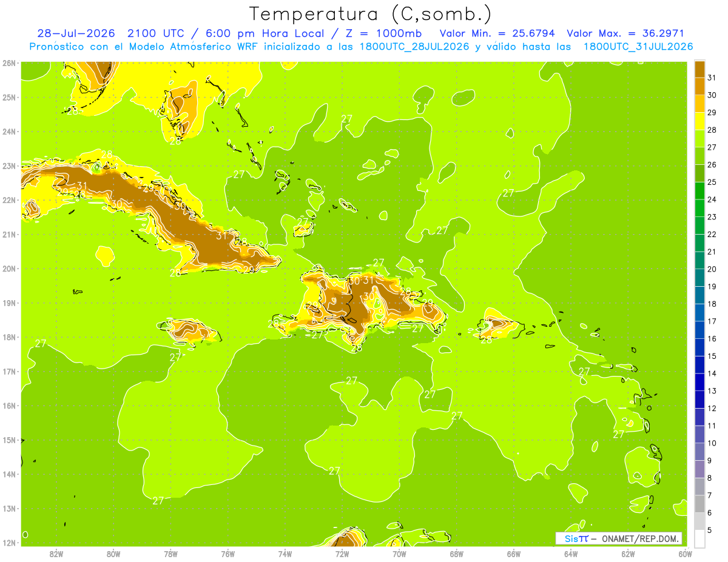Click the latitude axis label "26N"
Image resolution: width=728 pixels, height=562 pixels.
9,63
